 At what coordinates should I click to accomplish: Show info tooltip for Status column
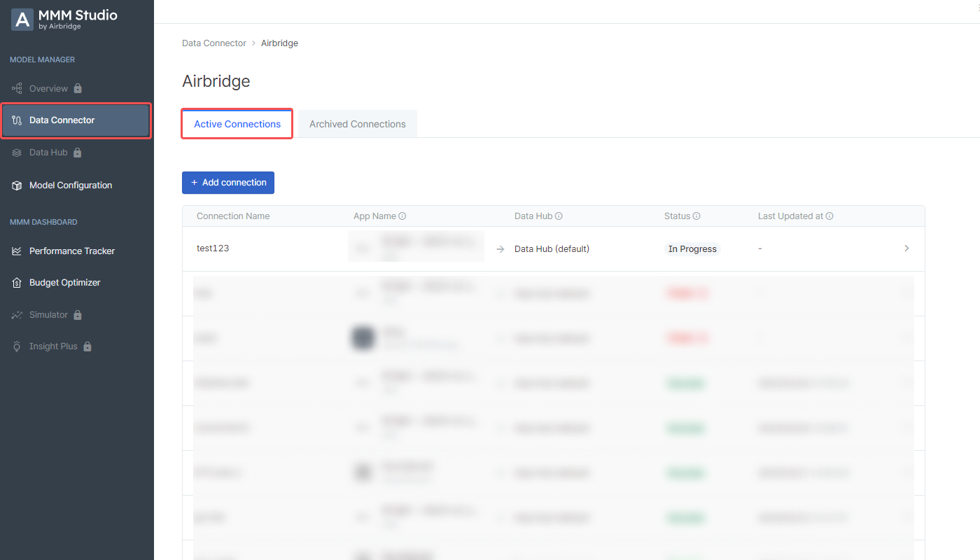point(696,216)
